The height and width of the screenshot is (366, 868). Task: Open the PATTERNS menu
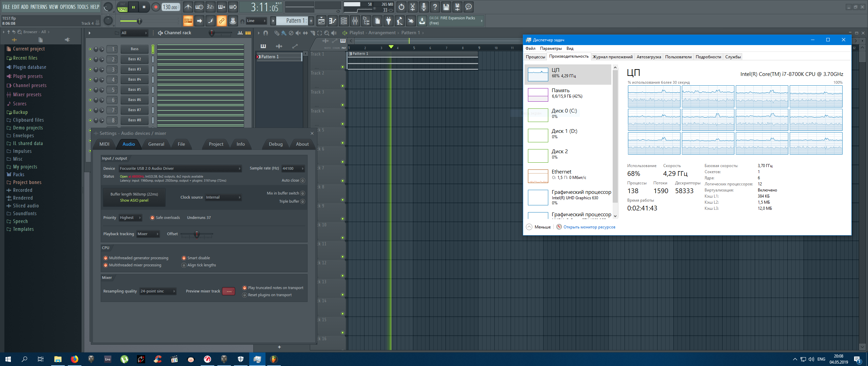coord(39,7)
